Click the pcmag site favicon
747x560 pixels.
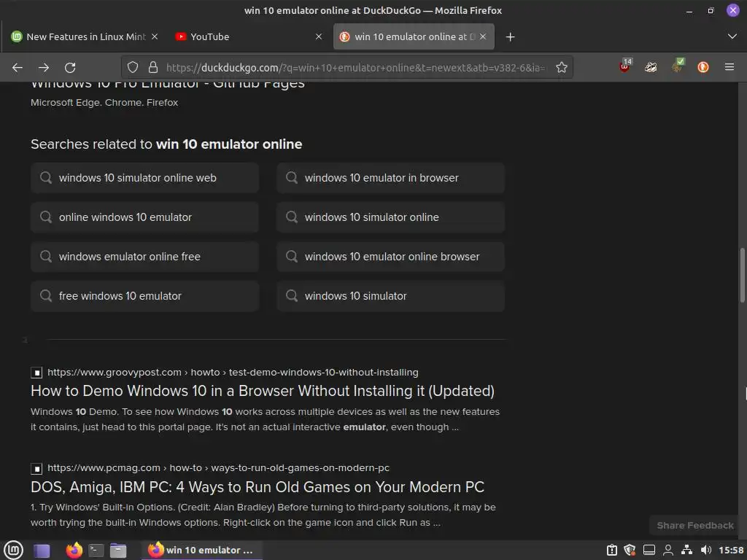click(x=36, y=469)
